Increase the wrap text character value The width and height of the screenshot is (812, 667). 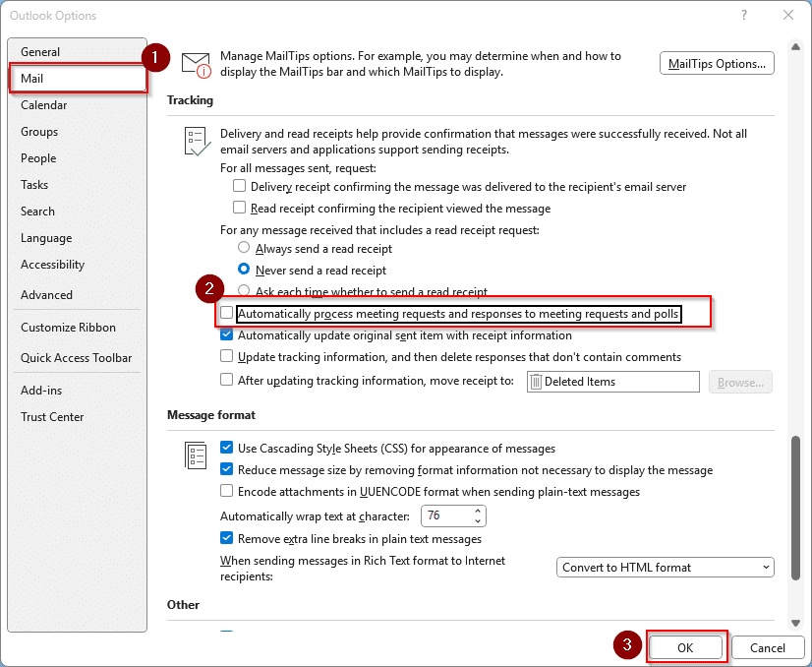478,512
